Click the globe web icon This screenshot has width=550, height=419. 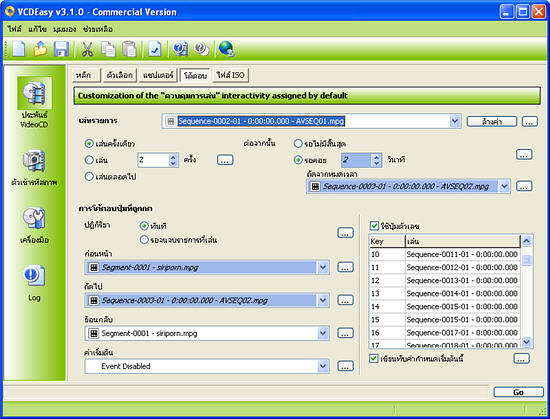[226, 49]
